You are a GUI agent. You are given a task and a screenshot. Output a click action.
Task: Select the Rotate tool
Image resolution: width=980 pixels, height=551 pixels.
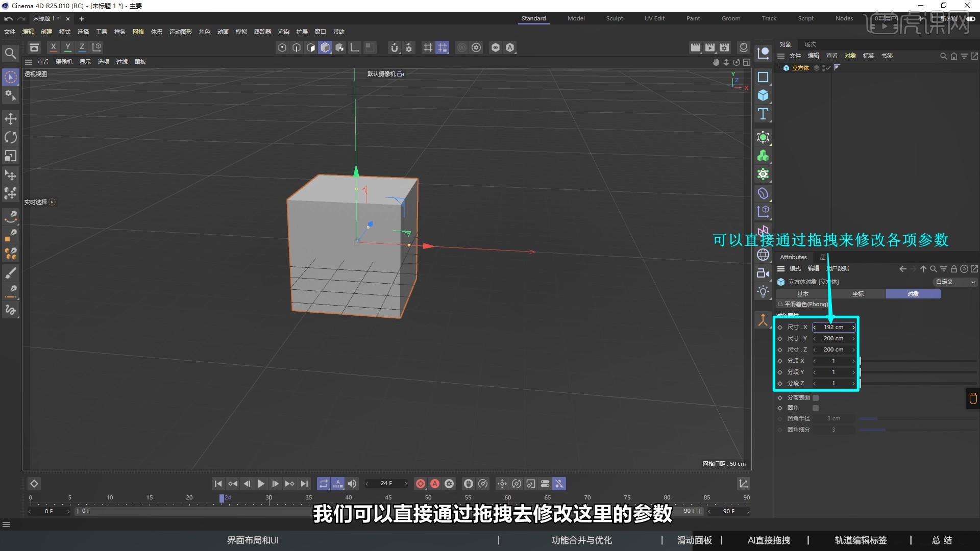[x=10, y=137]
